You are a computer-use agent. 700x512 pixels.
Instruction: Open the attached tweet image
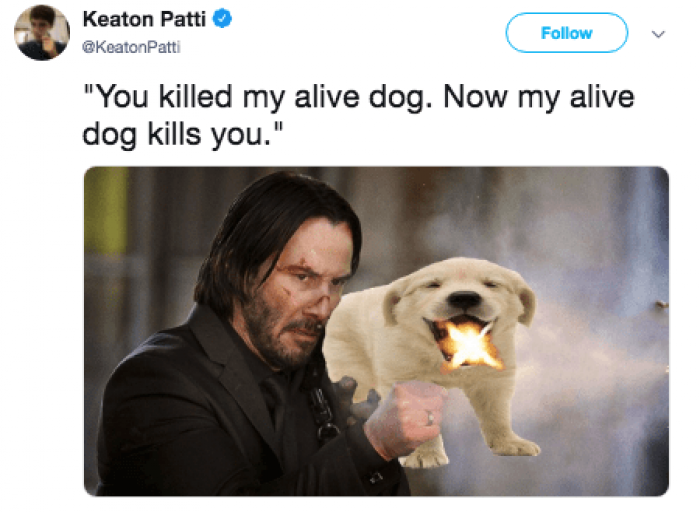pos(376,331)
